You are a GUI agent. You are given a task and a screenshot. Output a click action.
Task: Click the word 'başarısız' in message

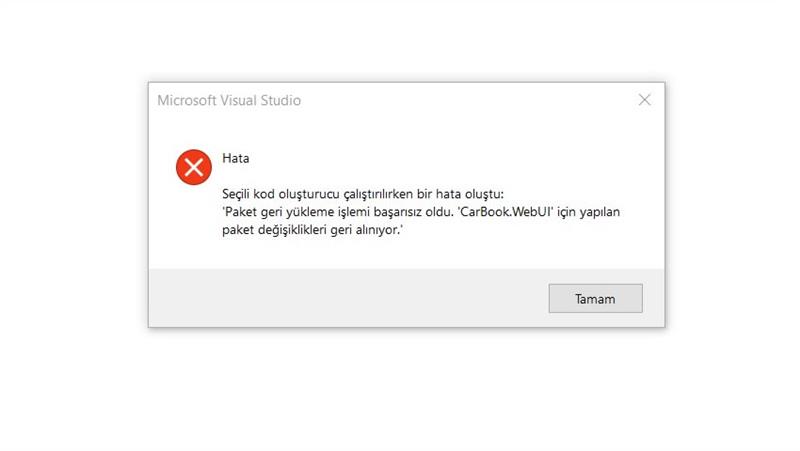click(397, 212)
